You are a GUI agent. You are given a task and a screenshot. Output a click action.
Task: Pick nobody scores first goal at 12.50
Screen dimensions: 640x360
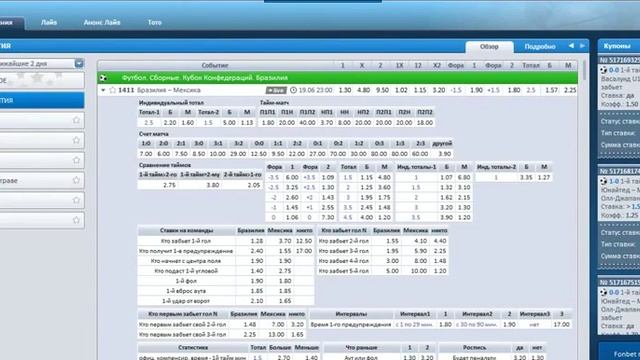(x=304, y=241)
